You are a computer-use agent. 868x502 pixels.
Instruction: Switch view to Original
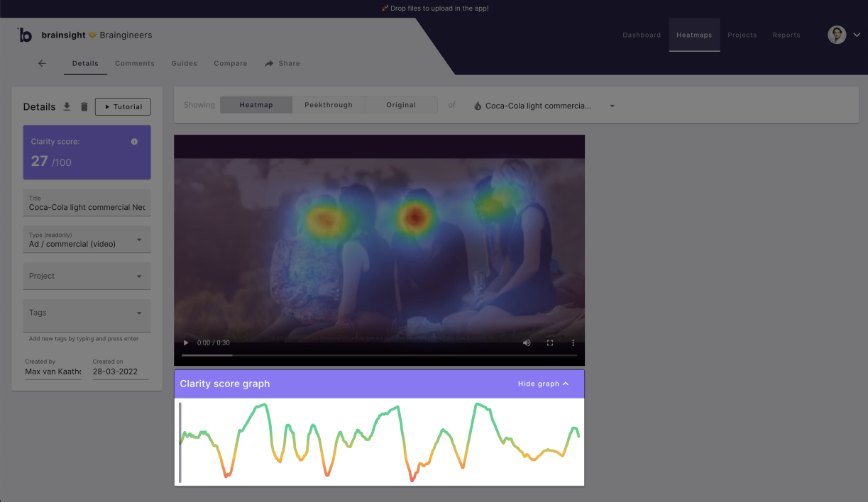point(401,105)
